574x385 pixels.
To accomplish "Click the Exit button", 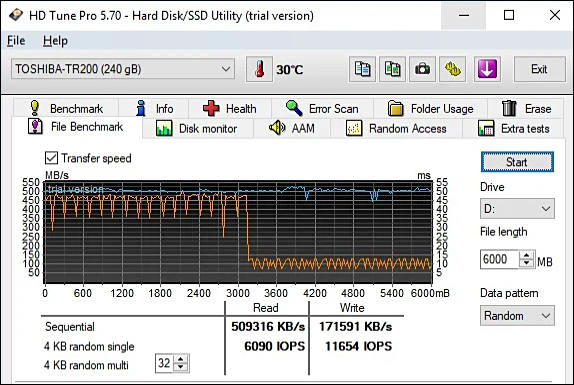I will pyautogui.click(x=540, y=69).
